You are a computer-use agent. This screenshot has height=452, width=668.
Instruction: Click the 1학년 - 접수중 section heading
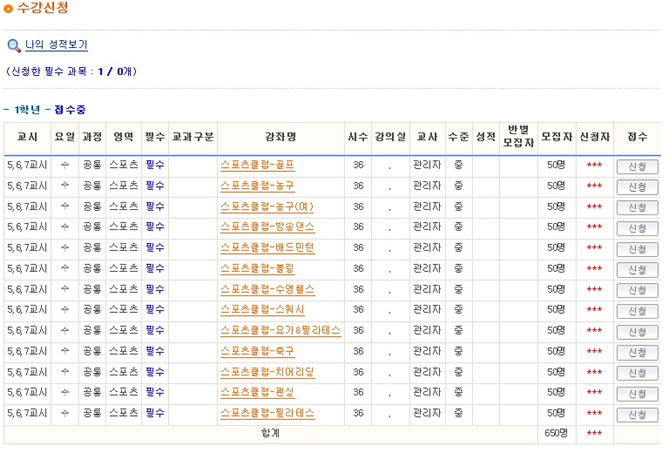50,109
